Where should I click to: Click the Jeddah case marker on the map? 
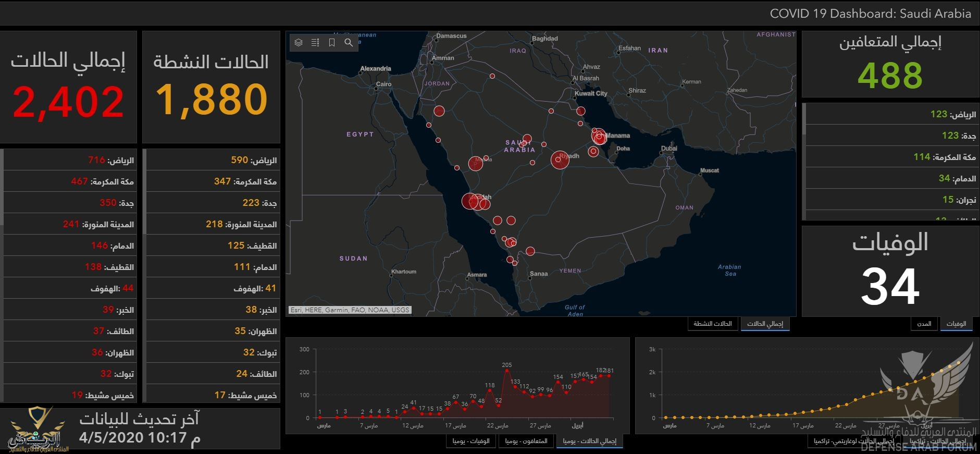click(470, 201)
